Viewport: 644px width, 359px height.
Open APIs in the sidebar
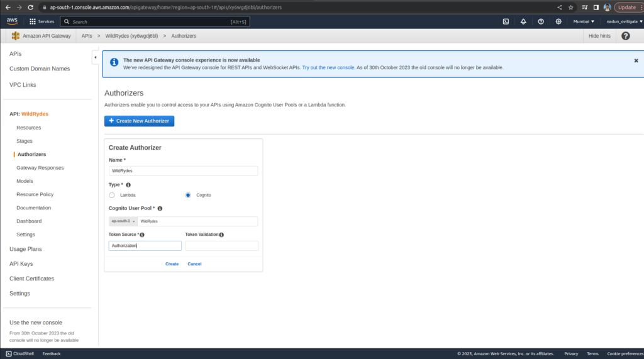(x=16, y=54)
